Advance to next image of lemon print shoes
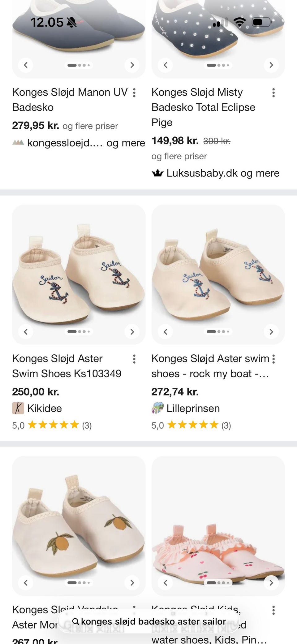 click(x=132, y=583)
